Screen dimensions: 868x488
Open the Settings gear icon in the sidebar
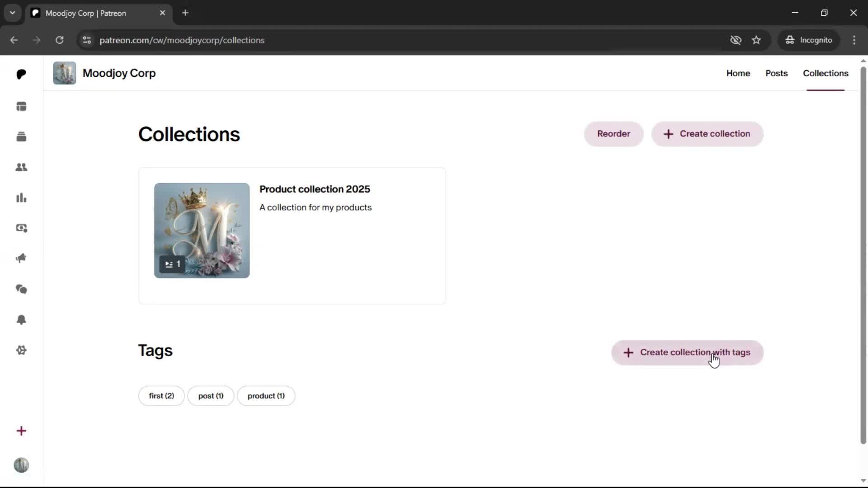[x=21, y=350]
